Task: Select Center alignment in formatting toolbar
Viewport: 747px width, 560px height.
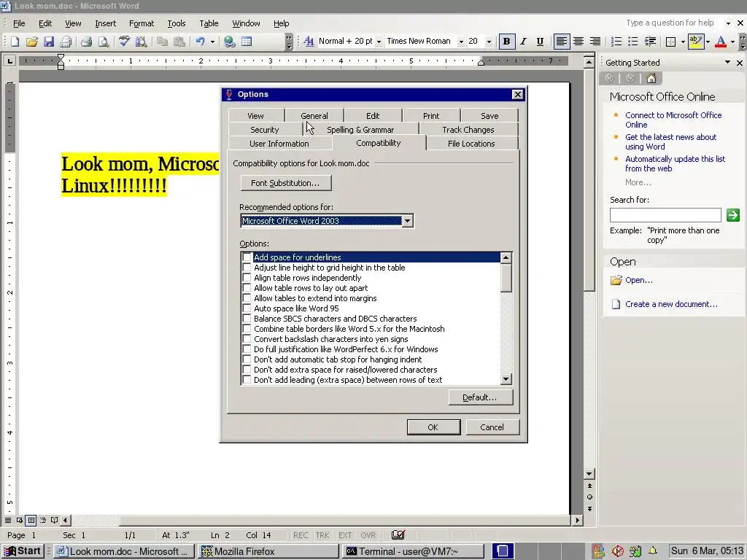Action: click(x=578, y=42)
